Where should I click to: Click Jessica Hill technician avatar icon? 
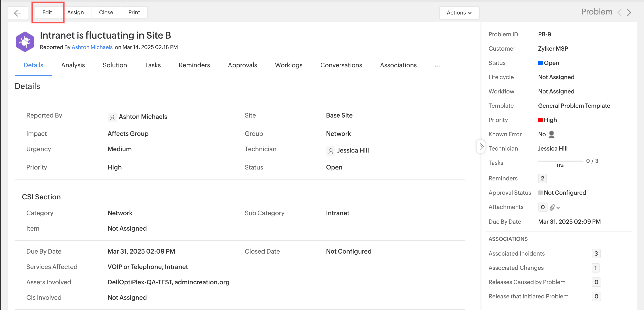pos(330,151)
